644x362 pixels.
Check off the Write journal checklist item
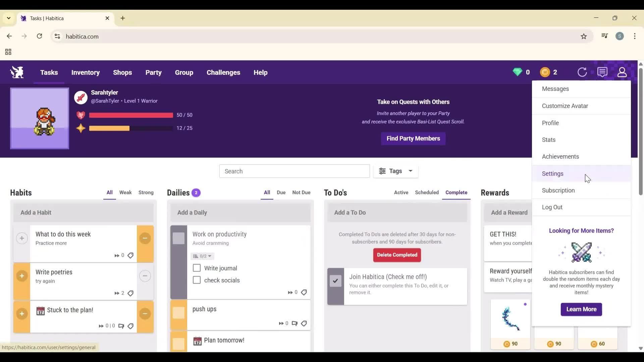tap(196, 268)
